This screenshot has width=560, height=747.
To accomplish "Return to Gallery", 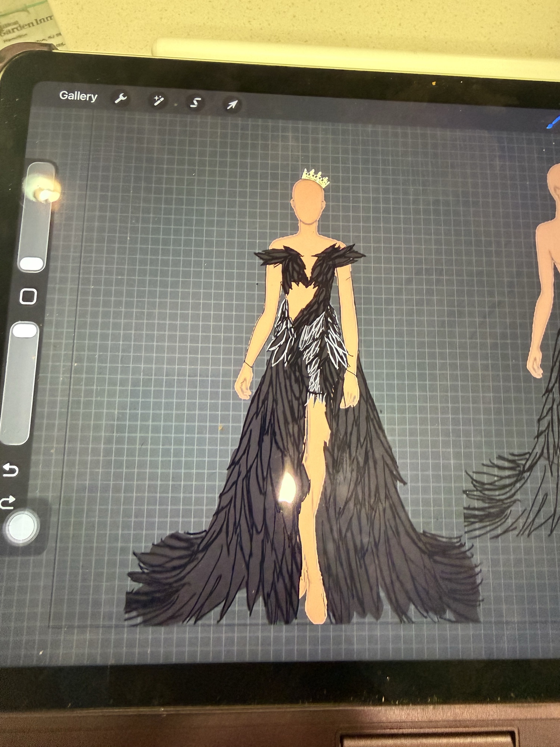I will coord(78,96).
